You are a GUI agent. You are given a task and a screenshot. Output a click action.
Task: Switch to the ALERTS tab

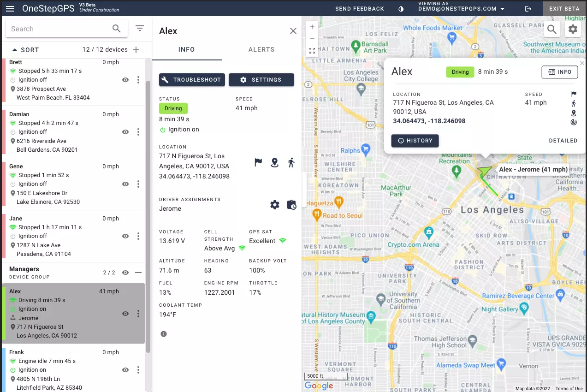(261, 49)
